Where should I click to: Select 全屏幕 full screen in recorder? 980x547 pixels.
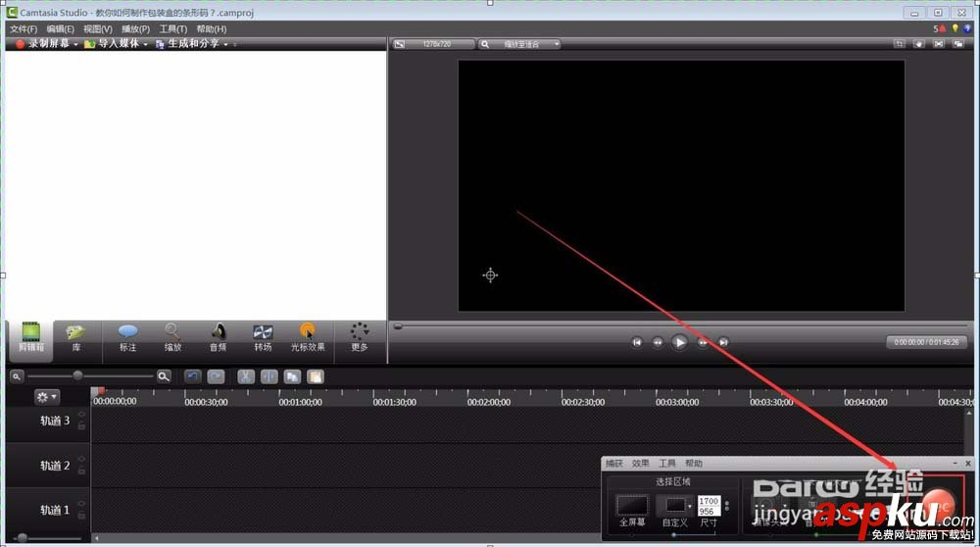coord(632,511)
